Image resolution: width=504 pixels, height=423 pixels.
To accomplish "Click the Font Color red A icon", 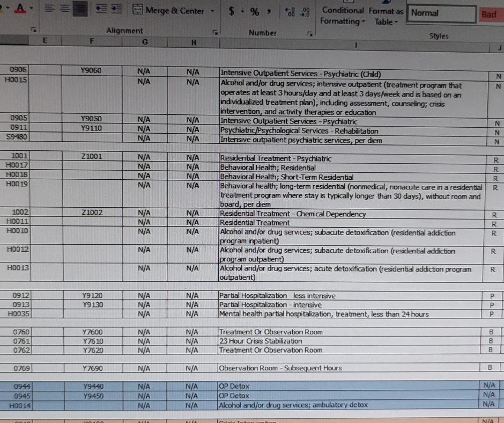I will click(20, 8).
